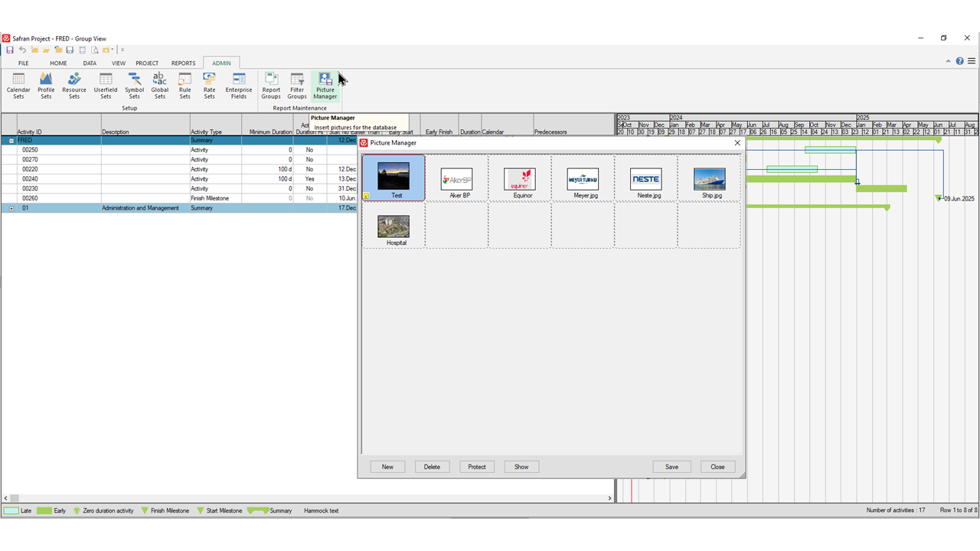Open Rule Sets
Image resolution: width=980 pixels, height=551 pixels.
(185, 86)
